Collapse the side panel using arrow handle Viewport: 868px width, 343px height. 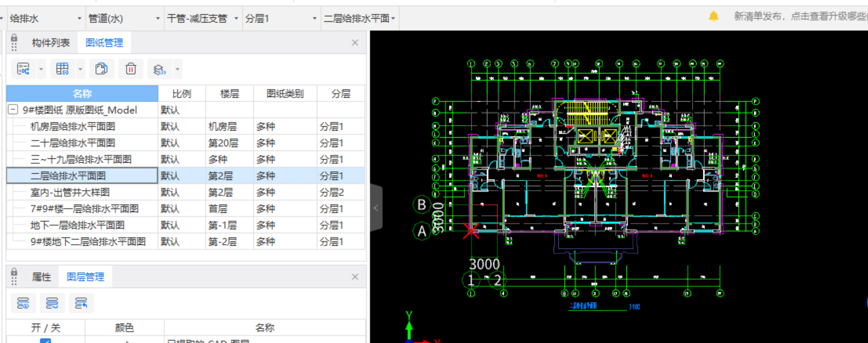tap(376, 208)
